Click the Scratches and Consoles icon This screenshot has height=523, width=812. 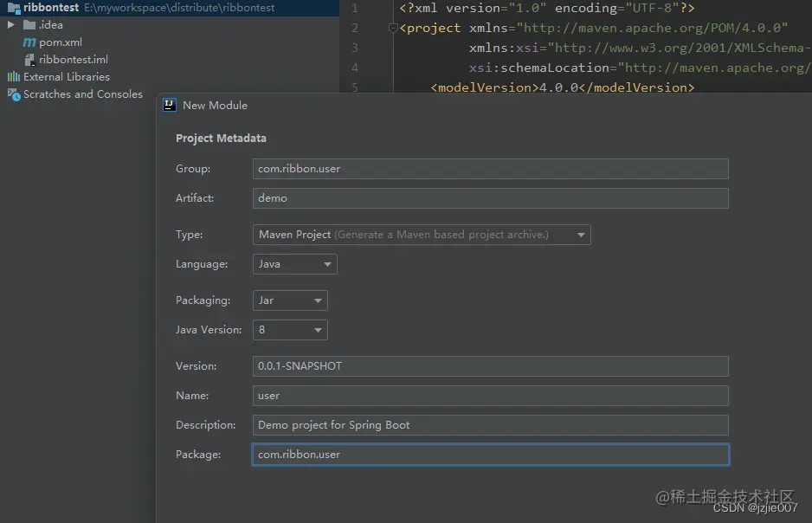click(x=14, y=94)
